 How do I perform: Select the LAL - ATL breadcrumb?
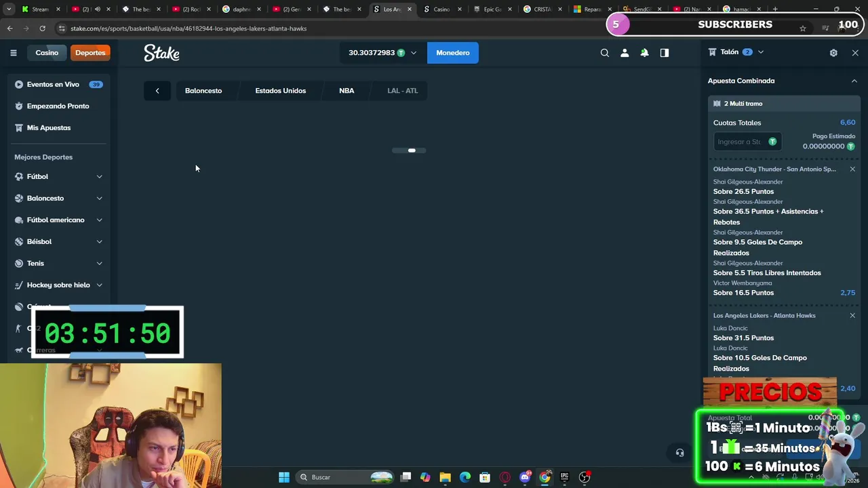click(403, 91)
